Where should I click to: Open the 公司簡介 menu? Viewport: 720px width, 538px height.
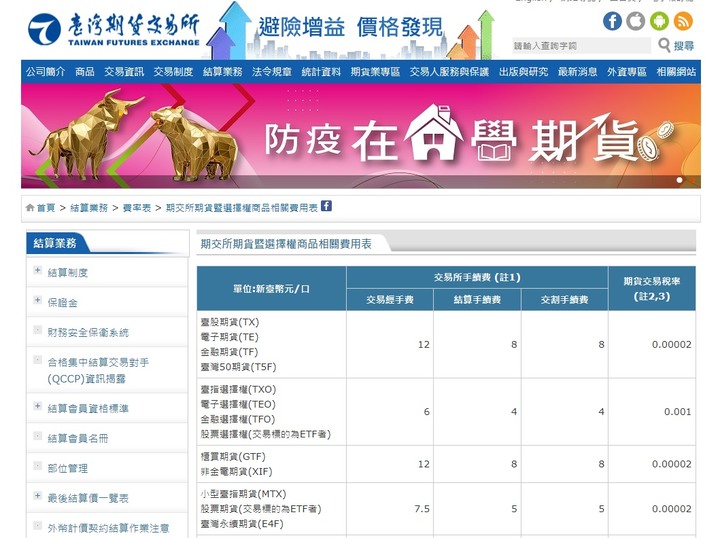(x=45, y=72)
